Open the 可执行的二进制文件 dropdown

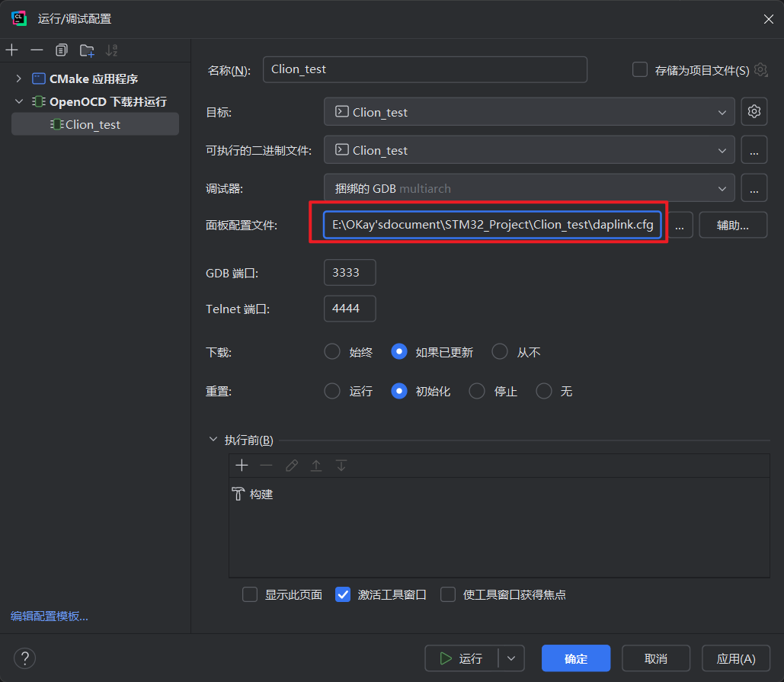click(529, 149)
